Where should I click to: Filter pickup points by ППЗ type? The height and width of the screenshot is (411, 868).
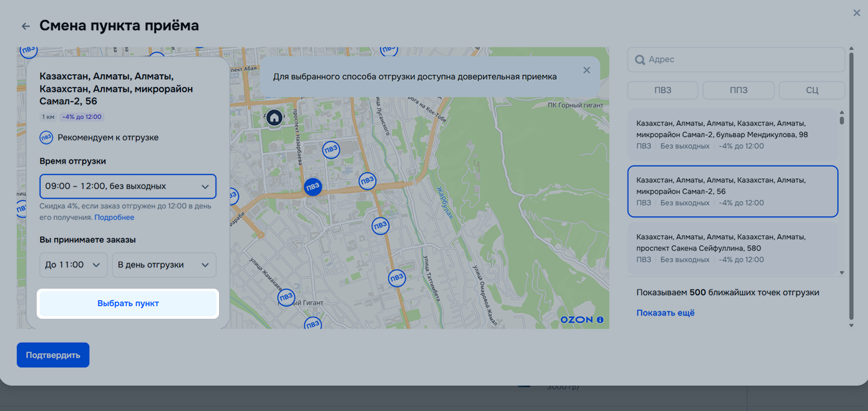[738, 90]
